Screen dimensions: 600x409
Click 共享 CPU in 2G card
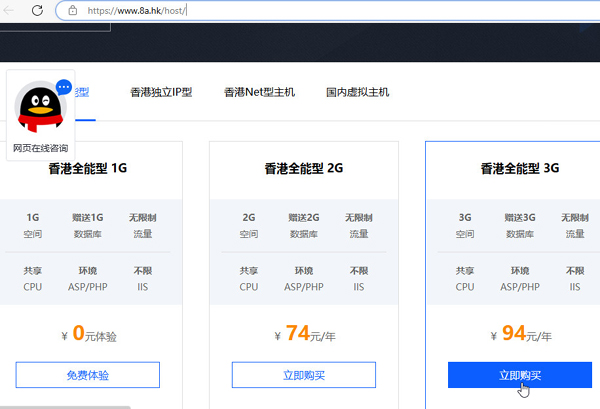249,279
